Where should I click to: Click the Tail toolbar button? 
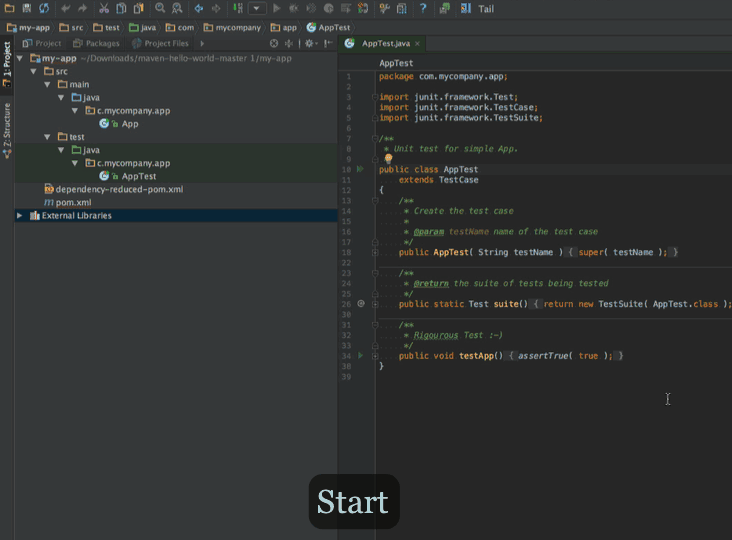477,8
